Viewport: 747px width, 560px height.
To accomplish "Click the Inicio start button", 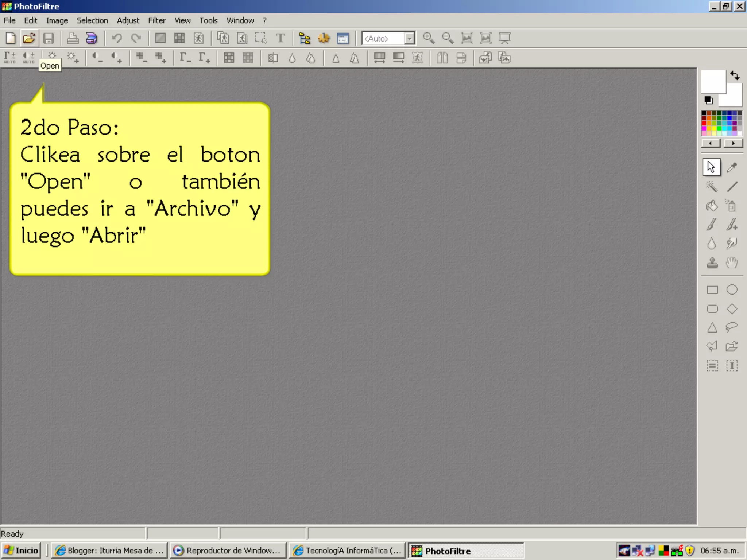I will (21, 550).
